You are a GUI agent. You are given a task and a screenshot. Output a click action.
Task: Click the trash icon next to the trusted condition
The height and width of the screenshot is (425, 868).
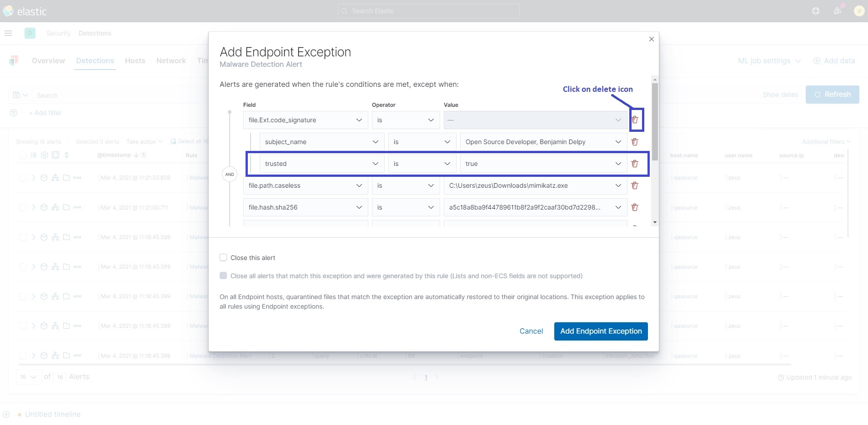(x=635, y=164)
